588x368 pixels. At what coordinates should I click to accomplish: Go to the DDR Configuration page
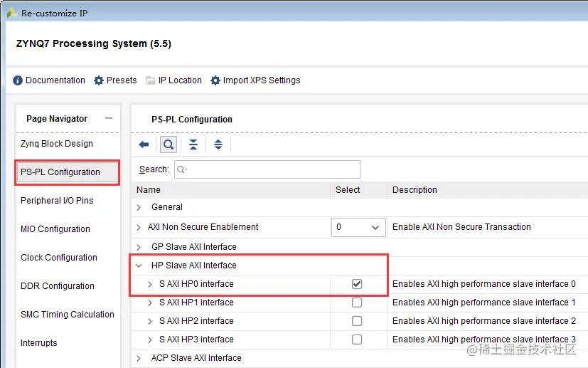point(58,286)
